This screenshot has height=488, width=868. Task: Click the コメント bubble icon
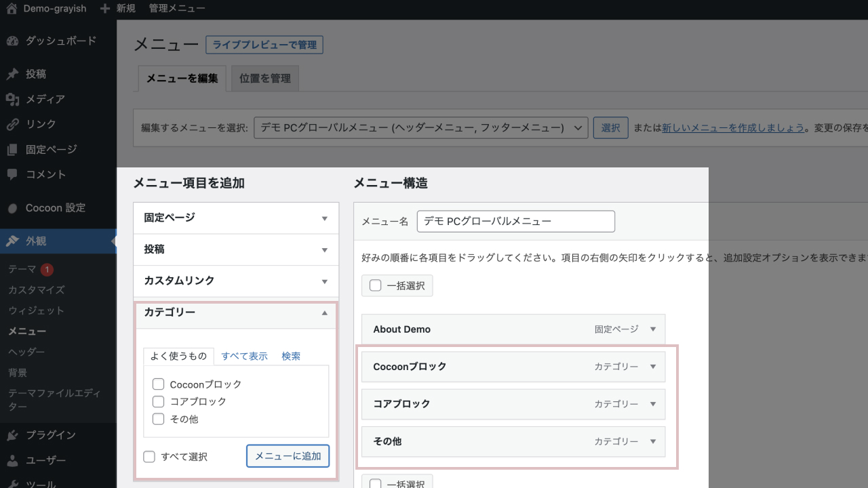[x=12, y=174]
